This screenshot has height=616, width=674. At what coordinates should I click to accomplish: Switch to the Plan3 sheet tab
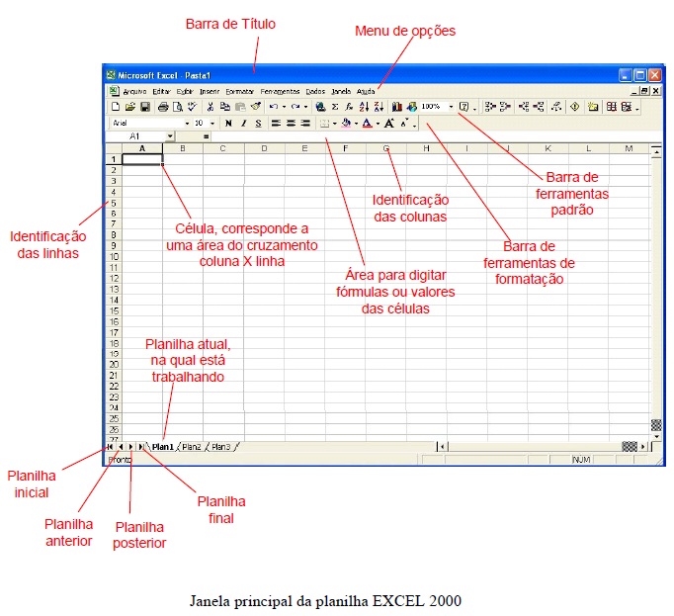click(x=221, y=447)
